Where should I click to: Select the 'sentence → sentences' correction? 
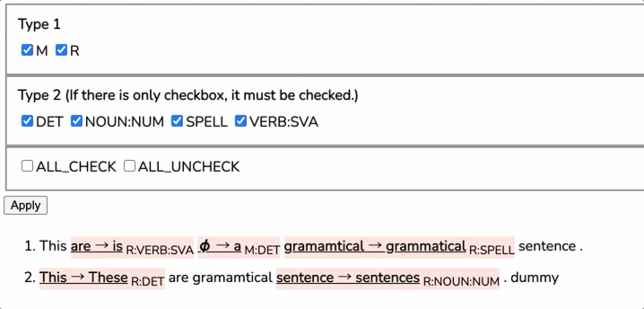coord(348,278)
